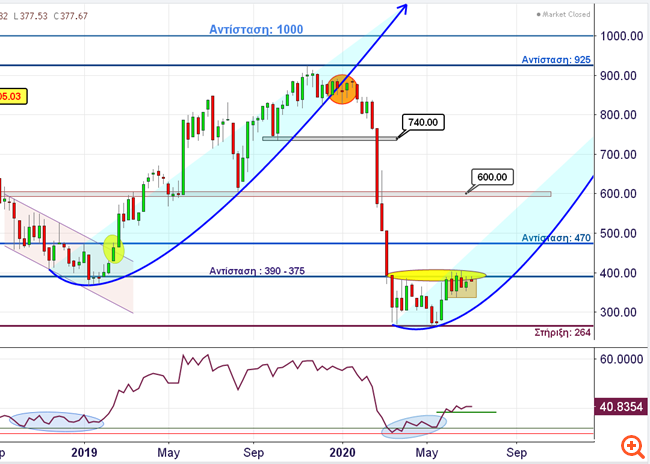
Task: Click the Αντίσταση: 925 resistance label
Action: coord(557,60)
